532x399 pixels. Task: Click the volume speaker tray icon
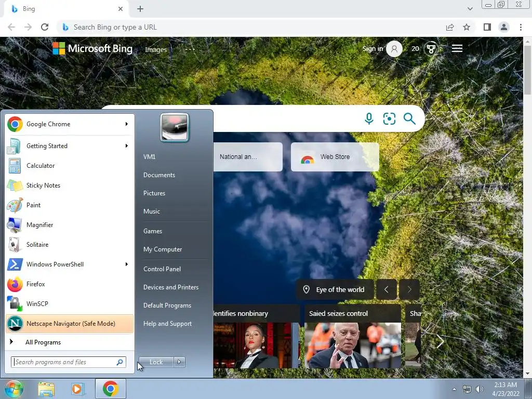point(480,389)
